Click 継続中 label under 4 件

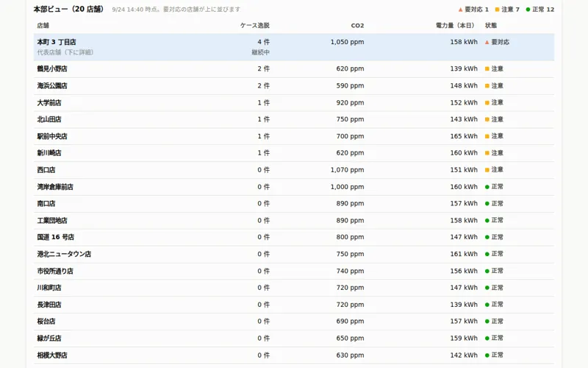pyautogui.click(x=261, y=52)
